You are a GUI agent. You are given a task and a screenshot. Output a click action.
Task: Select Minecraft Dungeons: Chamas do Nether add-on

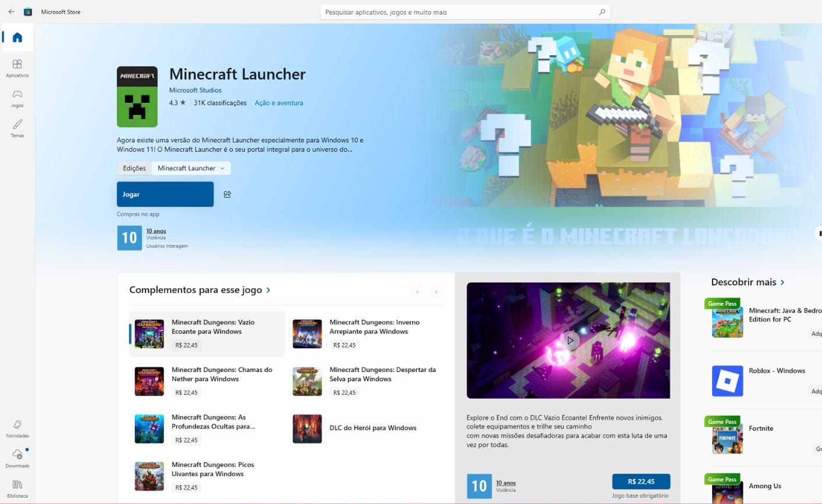tap(207, 381)
